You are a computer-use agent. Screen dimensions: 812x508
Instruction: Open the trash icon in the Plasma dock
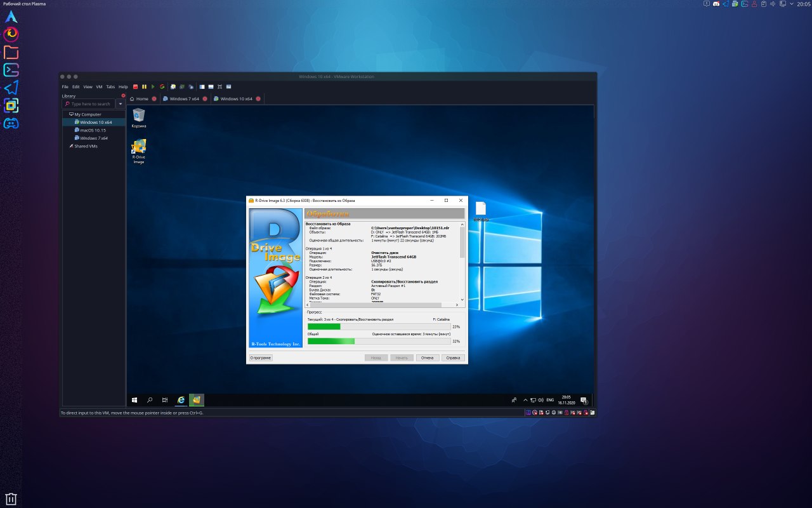(11, 499)
